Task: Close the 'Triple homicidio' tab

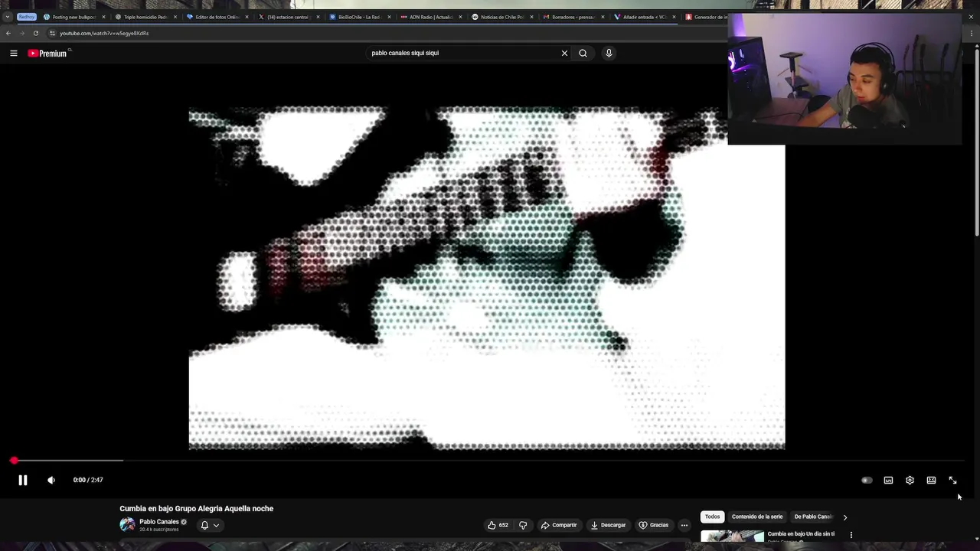Action: (175, 17)
